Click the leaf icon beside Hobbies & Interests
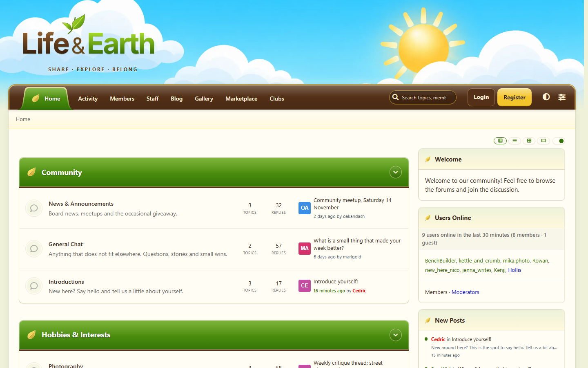Screen dimensions: 588x368 tap(31, 334)
